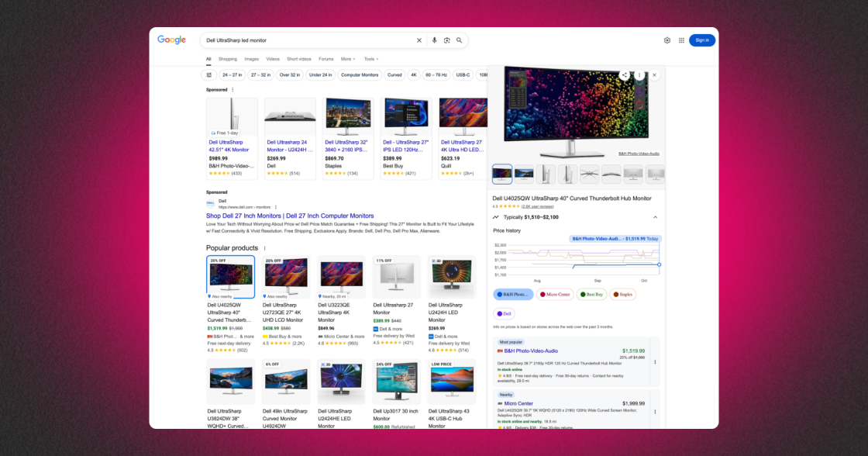This screenshot has width=868, height=456.
Task: Switch to the Images tab
Action: tap(251, 58)
